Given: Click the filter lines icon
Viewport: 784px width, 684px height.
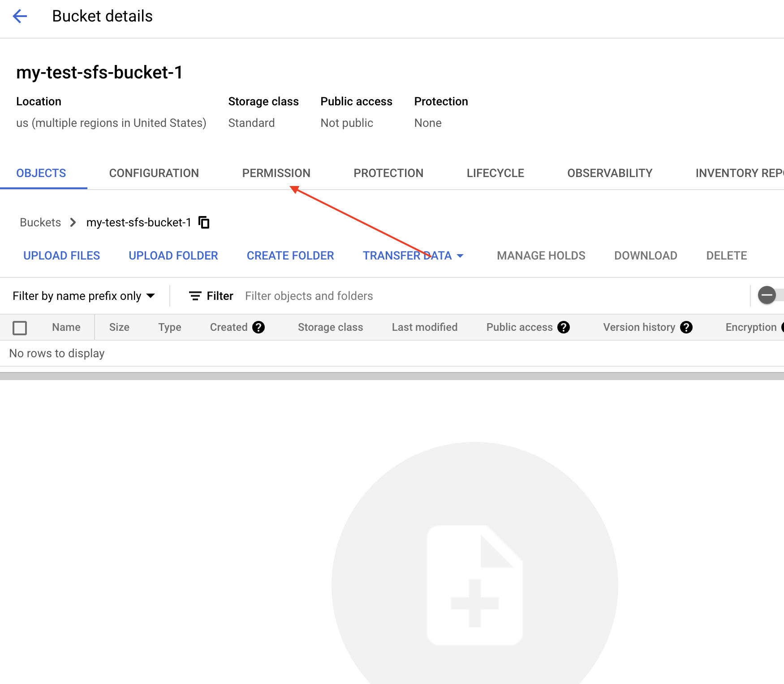Looking at the screenshot, I should pos(195,296).
